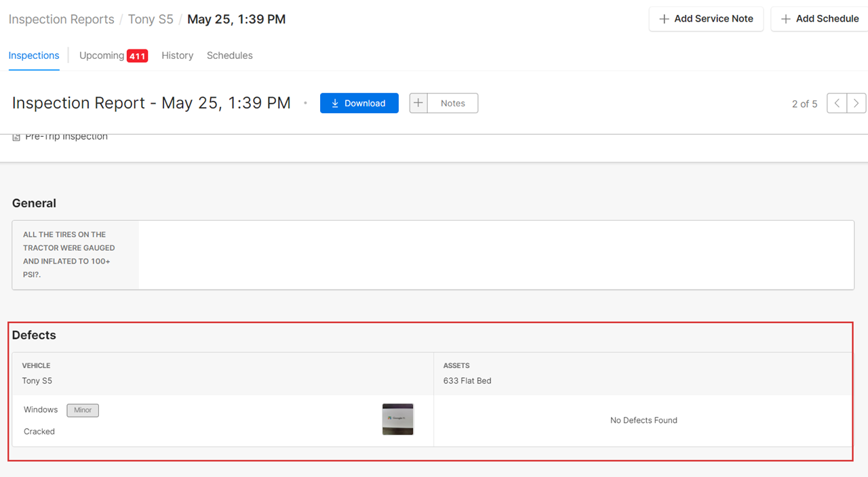
Task: Click the Minor severity badge
Action: point(83,410)
